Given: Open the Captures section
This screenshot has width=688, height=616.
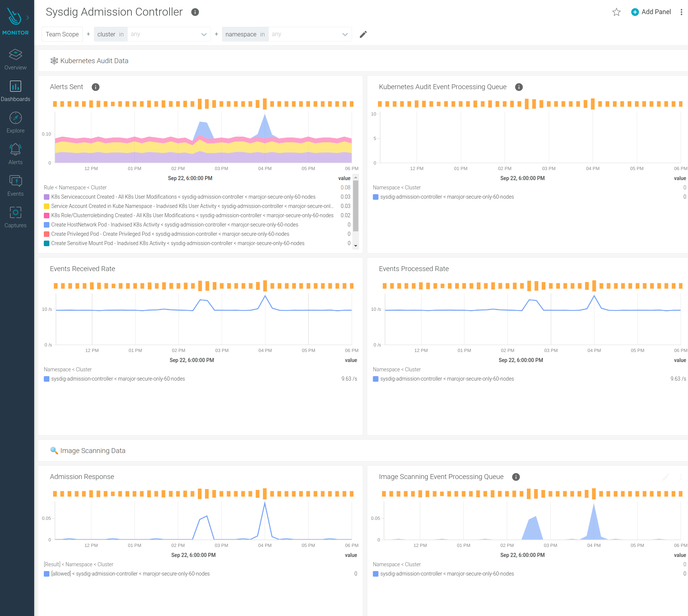Looking at the screenshot, I should (x=15, y=217).
